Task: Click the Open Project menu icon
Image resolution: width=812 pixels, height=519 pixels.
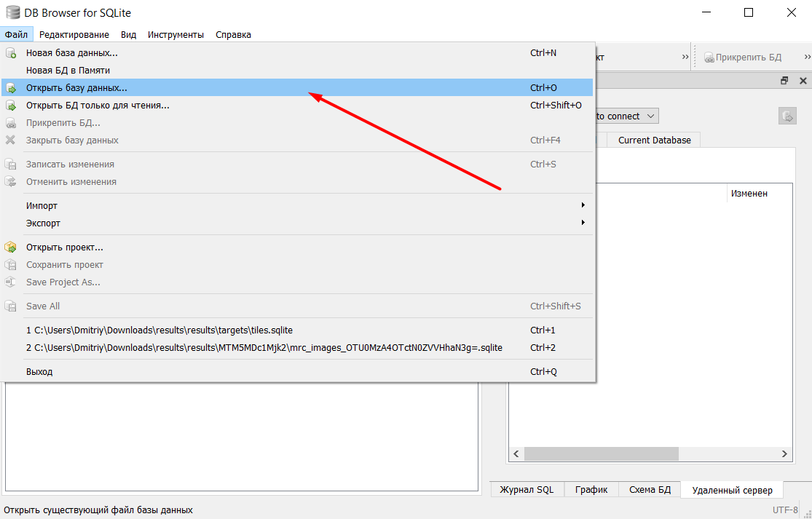Action: point(10,247)
